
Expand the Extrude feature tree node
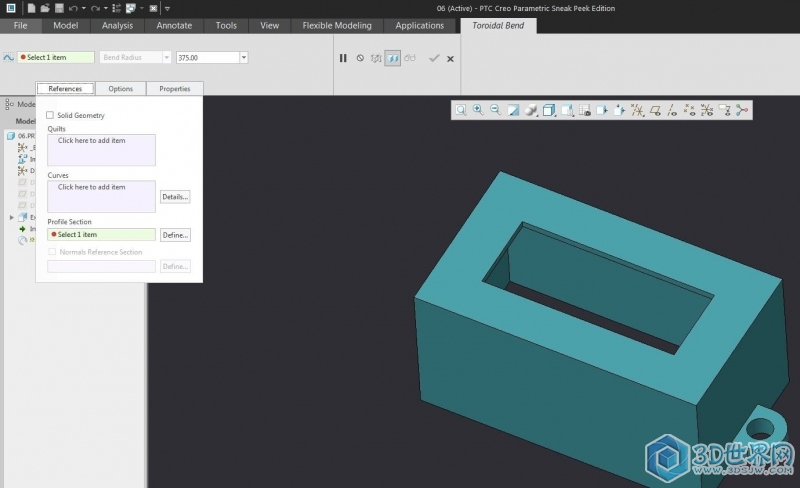pos(12,217)
